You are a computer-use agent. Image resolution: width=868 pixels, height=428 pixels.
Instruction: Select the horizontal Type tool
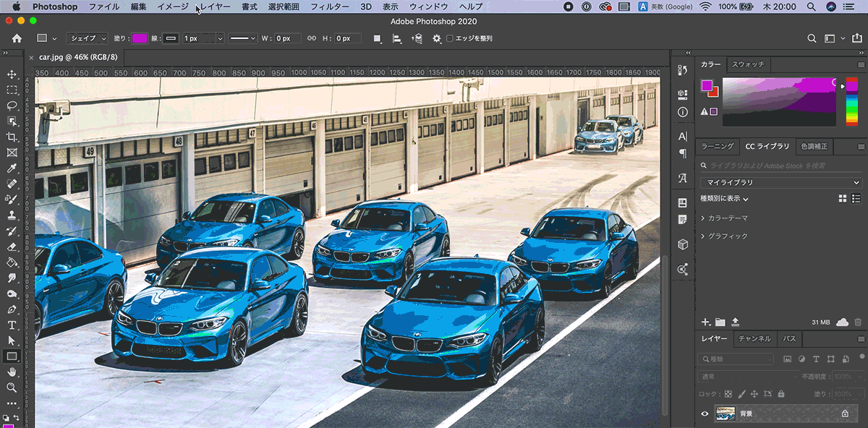pos(12,325)
